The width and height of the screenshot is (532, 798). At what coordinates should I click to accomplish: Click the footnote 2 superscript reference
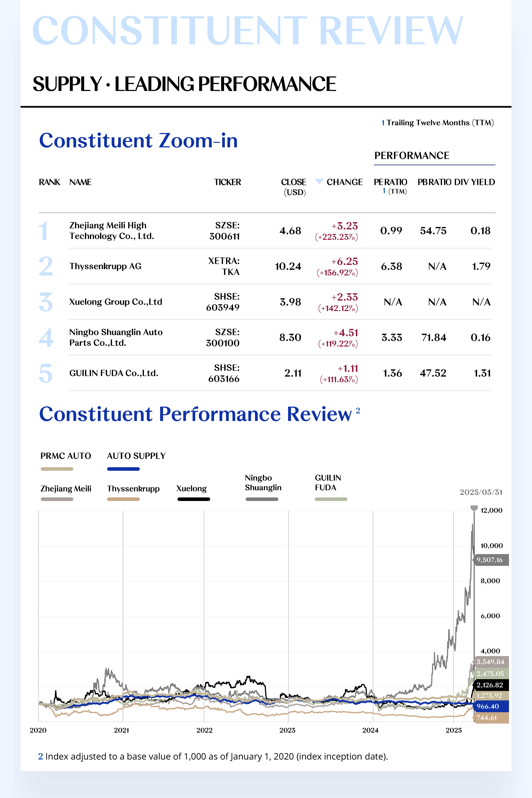click(358, 410)
